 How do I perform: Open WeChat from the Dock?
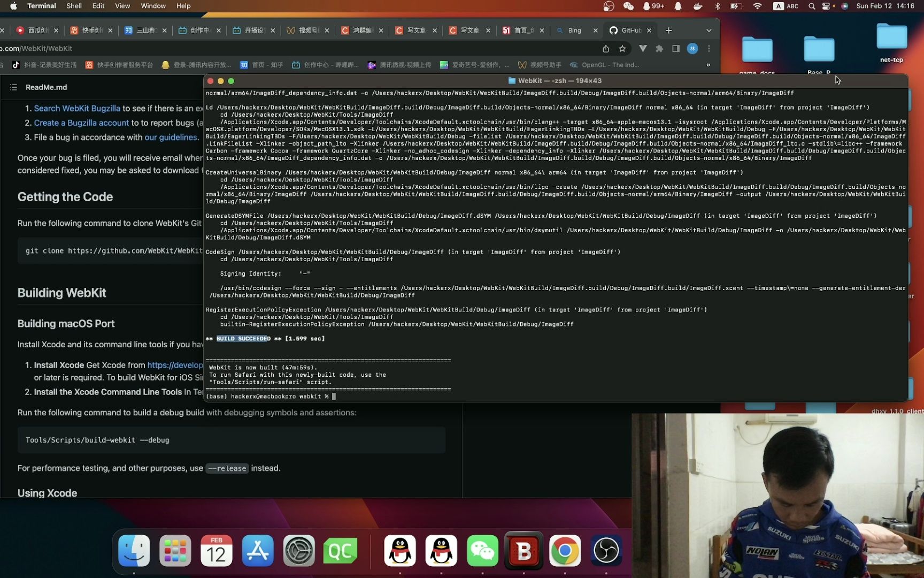coord(482,550)
